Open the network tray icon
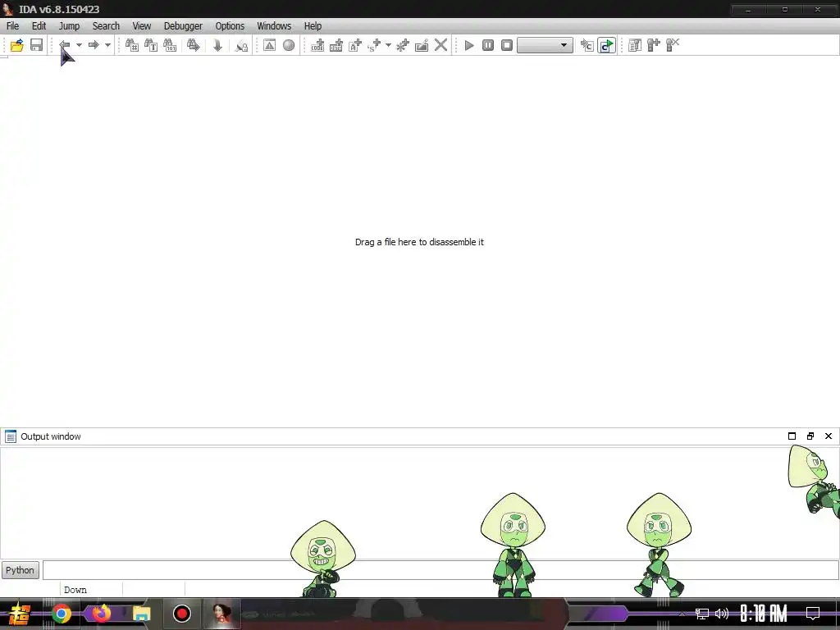Viewport: 840px width, 630px height. point(702,614)
